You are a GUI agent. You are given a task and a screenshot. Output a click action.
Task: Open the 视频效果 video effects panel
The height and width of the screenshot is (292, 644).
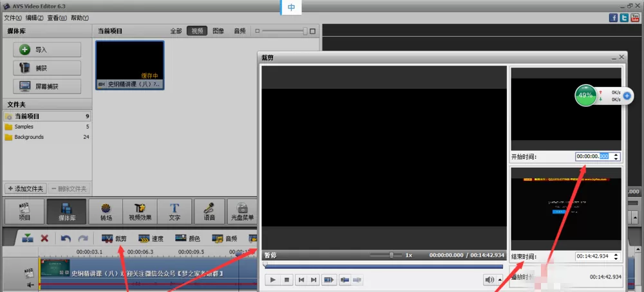pyautogui.click(x=140, y=212)
